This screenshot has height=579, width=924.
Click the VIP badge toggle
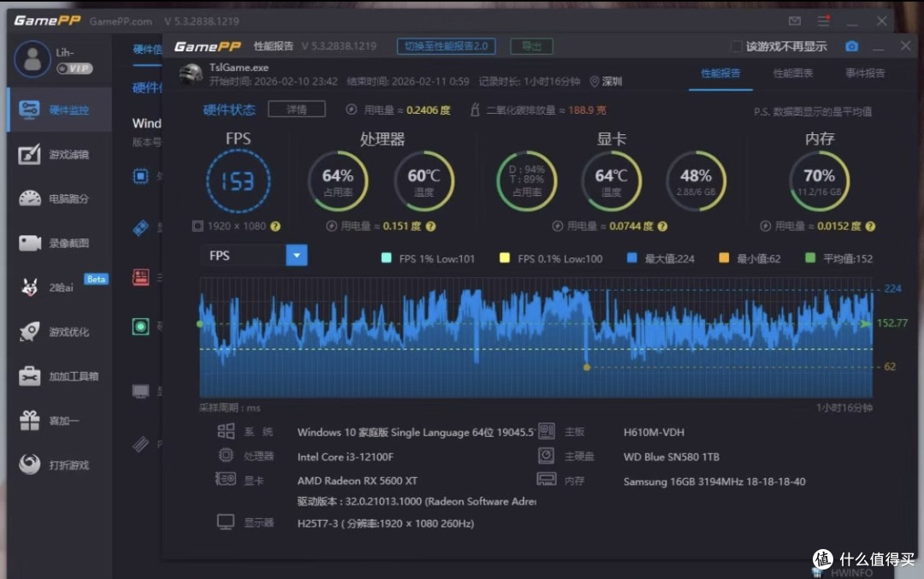[x=74, y=68]
